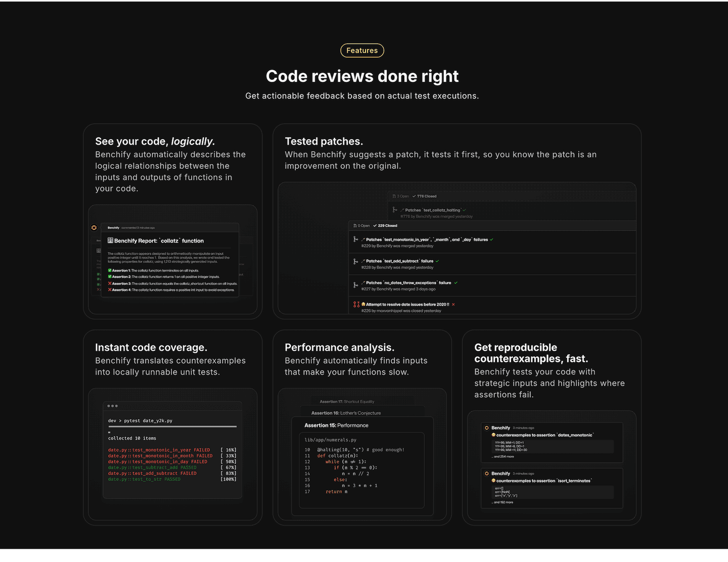
Task: Click the '776 Closed' filter in back list
Action: point(425,196)
